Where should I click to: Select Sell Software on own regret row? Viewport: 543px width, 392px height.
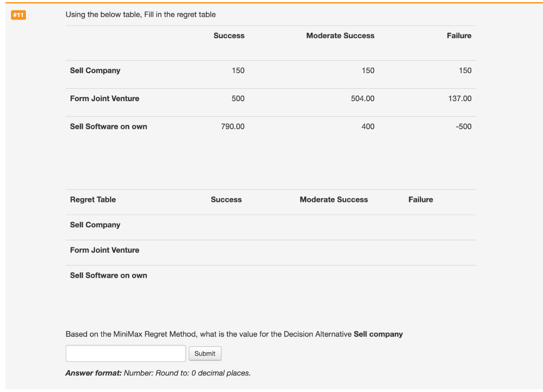click(x=109, y=275)
